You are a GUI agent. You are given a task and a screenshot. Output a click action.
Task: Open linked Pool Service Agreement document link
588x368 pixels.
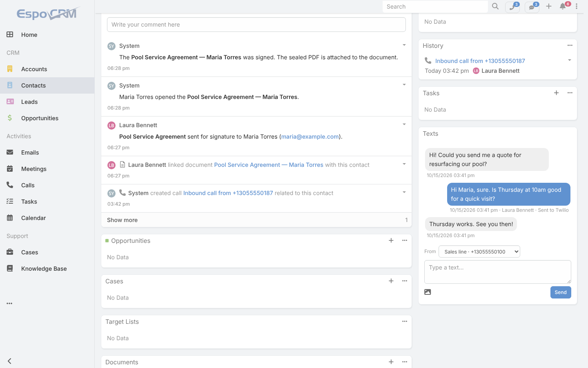coord(269,165)
